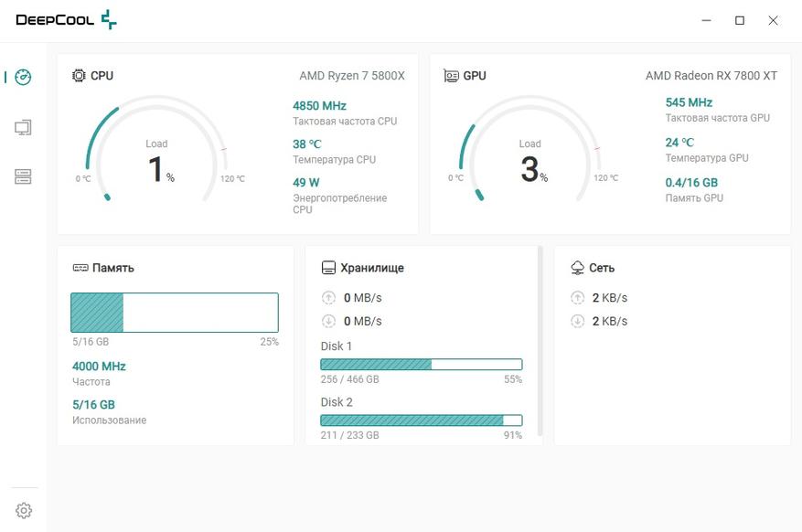The image size is (802, 532).
Task: Click the memory usage bar at 25%
Action: tap(175, 313)
